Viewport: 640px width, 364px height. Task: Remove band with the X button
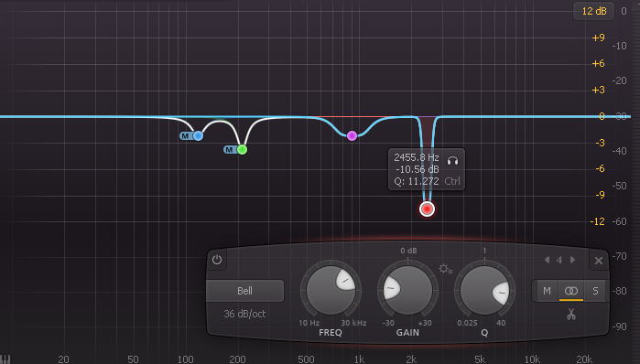tap(599, 261)
